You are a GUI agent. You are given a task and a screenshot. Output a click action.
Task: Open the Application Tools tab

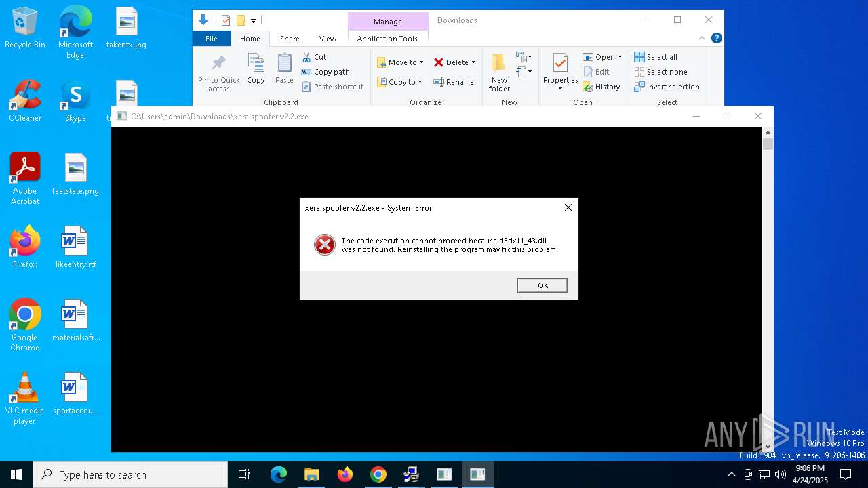point(387,39)
